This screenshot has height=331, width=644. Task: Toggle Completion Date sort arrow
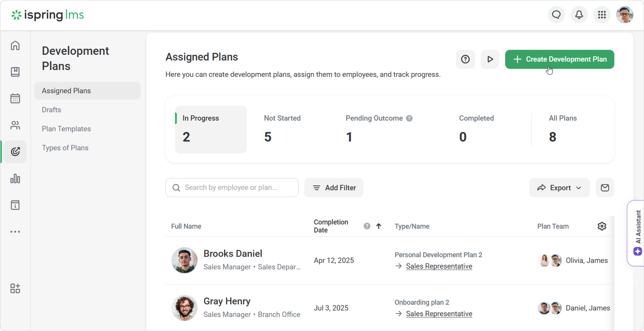(379, 226)
